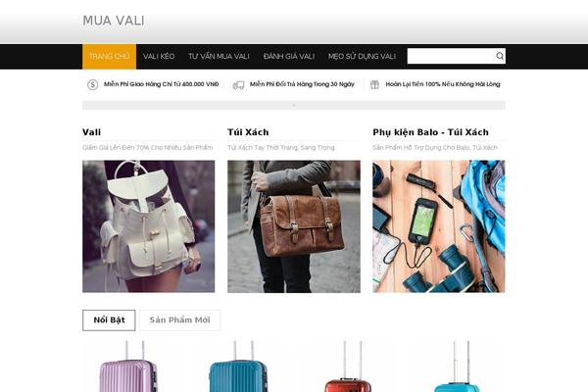Click the dollar coin shipping icon
Viewport: 588px width, 392px height.
click(x=93, y=85)
